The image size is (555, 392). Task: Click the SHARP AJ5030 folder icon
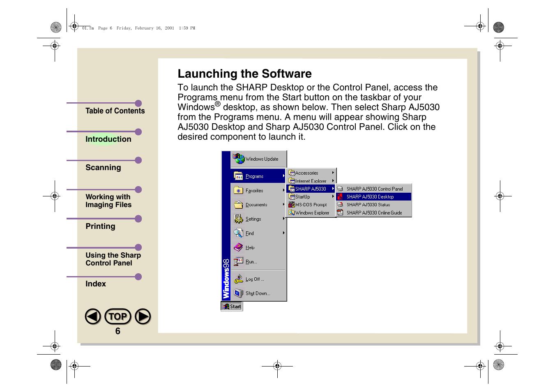pyautogui.click(x=291, y=189)
